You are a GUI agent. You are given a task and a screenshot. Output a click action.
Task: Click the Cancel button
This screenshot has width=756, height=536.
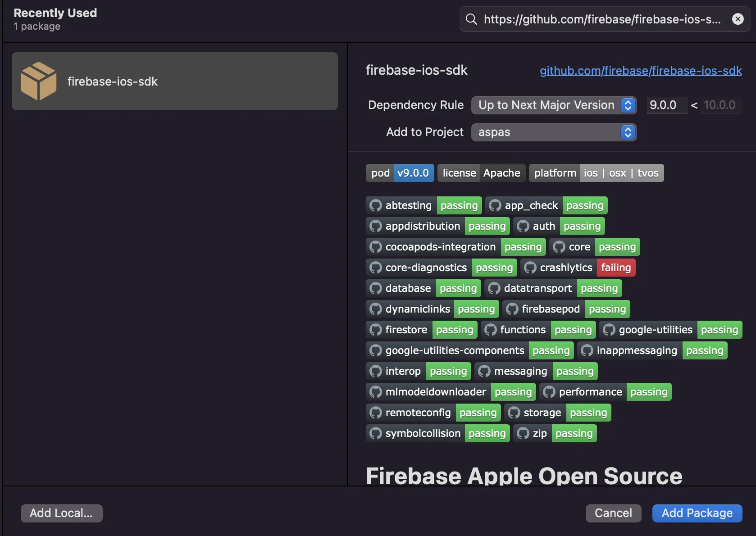tap(613, 513)
